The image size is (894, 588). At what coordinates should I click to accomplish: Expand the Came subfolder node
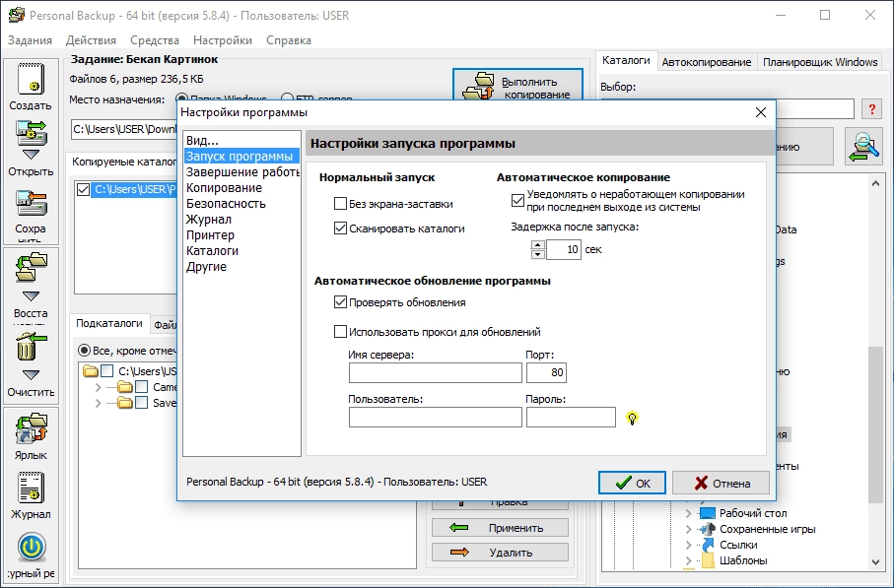pos(98,387)
